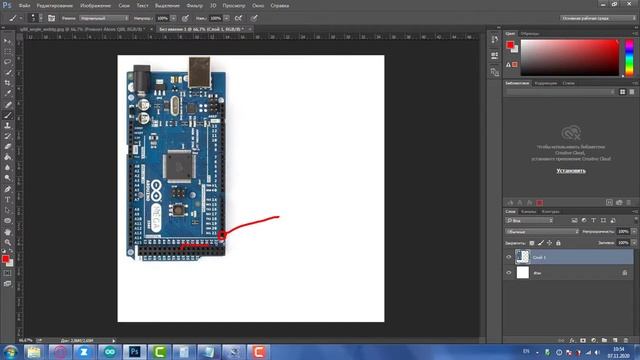
Task: Select the Paint Bucket tool
Action: coord(7,157)
